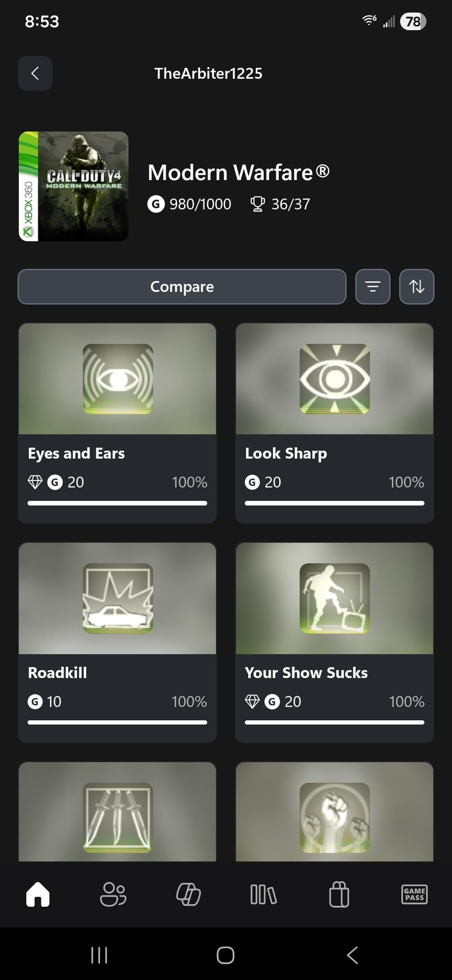
Task: Tap the Roadkill progress bar
Action: 117,722
